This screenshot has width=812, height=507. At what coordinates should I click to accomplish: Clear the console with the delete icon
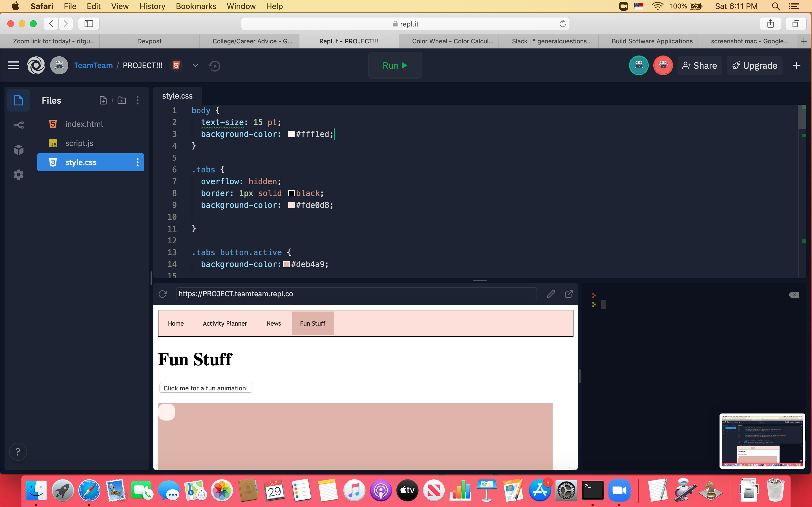pos(794,295)
